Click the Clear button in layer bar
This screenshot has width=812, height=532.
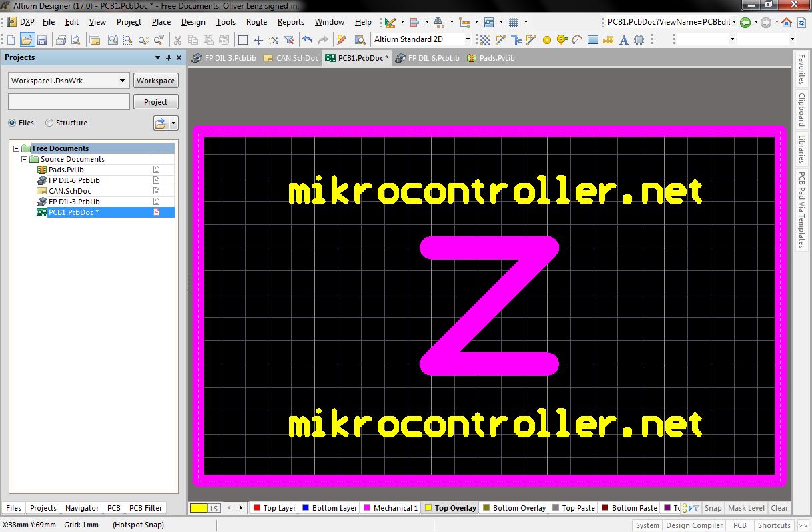[779, 508]
